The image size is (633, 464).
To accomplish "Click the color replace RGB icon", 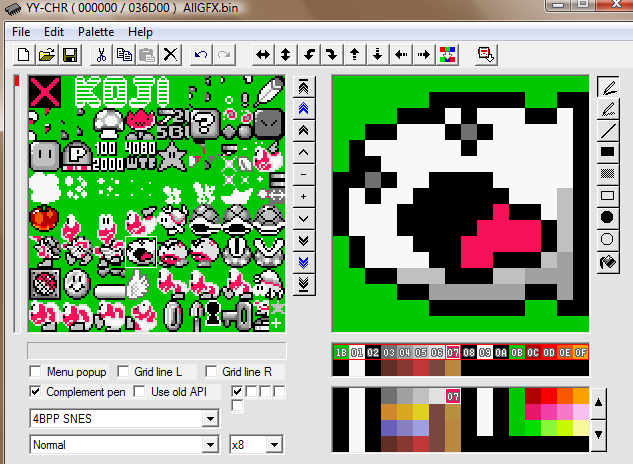I will (447, 55).
